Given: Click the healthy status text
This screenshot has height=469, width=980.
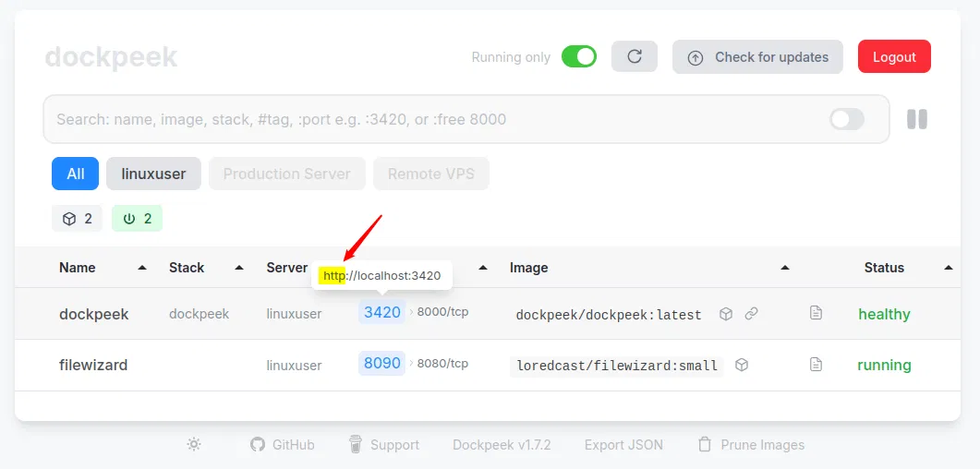Looking at the screenshot, I should (x=884, y=314).
